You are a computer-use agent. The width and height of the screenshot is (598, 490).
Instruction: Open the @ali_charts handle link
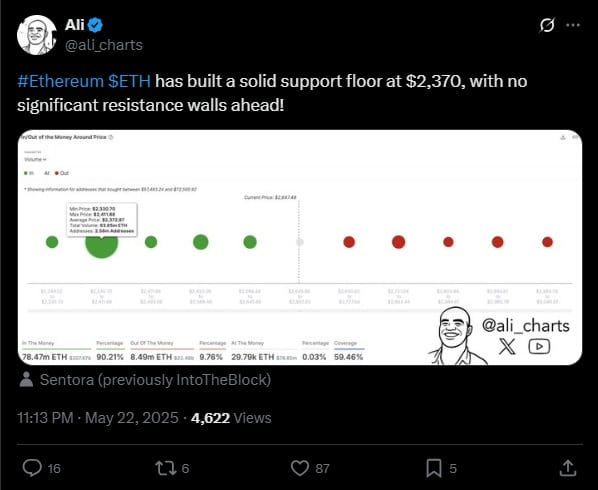(104, 45)
